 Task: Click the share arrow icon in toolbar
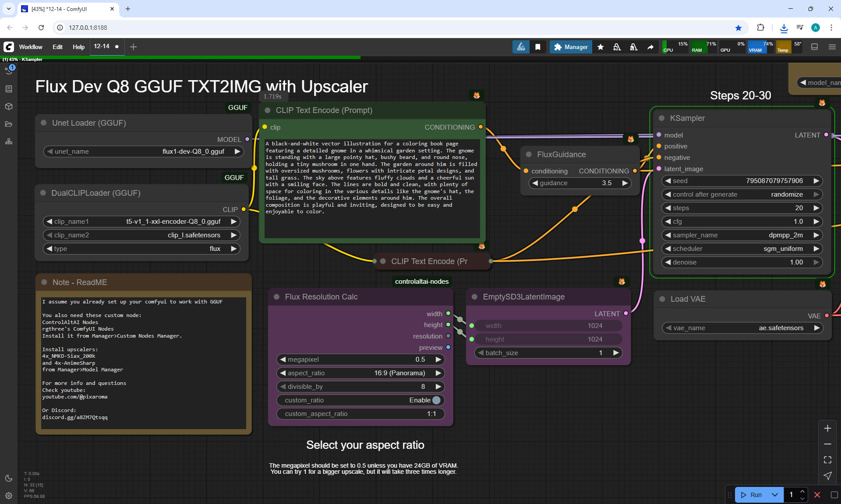tap(650, 47)
